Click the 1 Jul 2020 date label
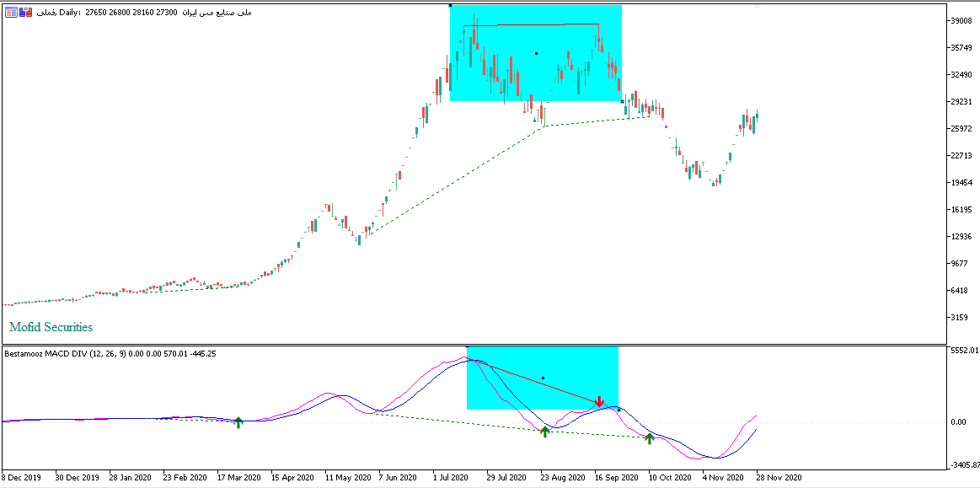The height and width of the screenshot is (488, 980). point(452,477)
